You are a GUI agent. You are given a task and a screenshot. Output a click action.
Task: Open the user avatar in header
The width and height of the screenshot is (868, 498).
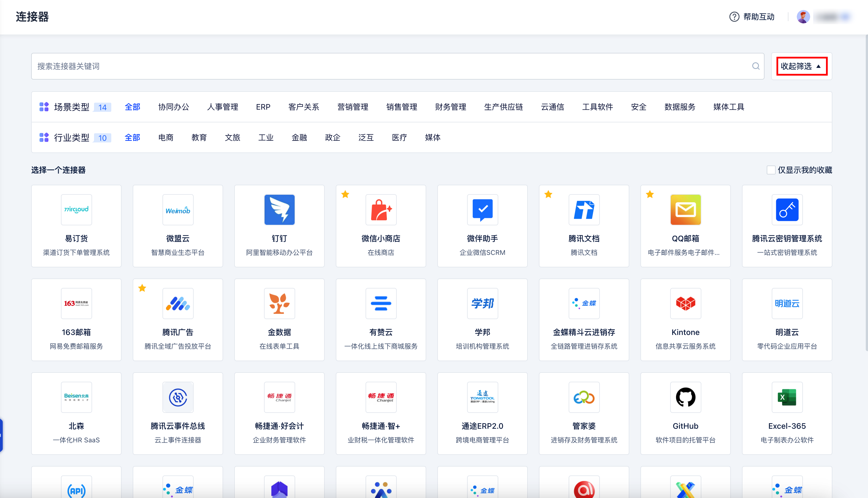pyautogui.click(x=803, y=17)
